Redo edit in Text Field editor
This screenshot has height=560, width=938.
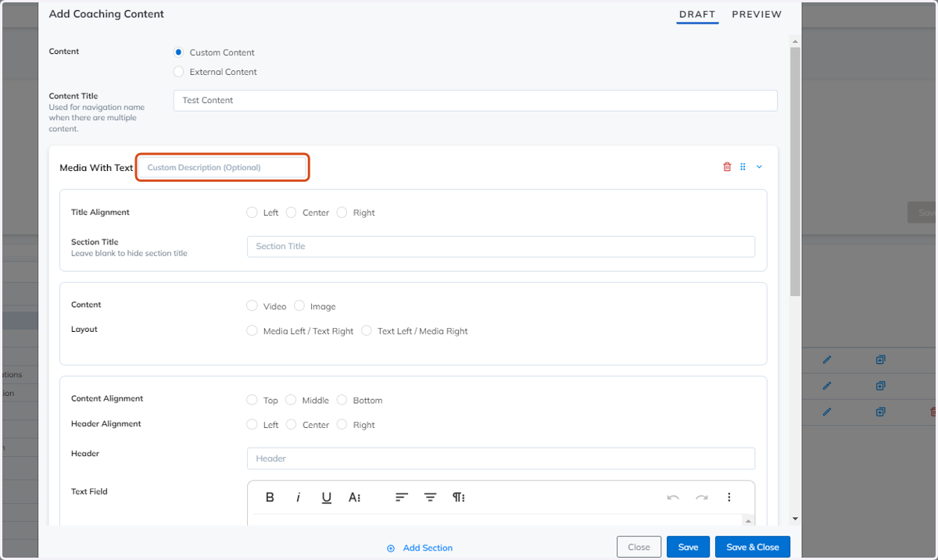coord(701,498)
